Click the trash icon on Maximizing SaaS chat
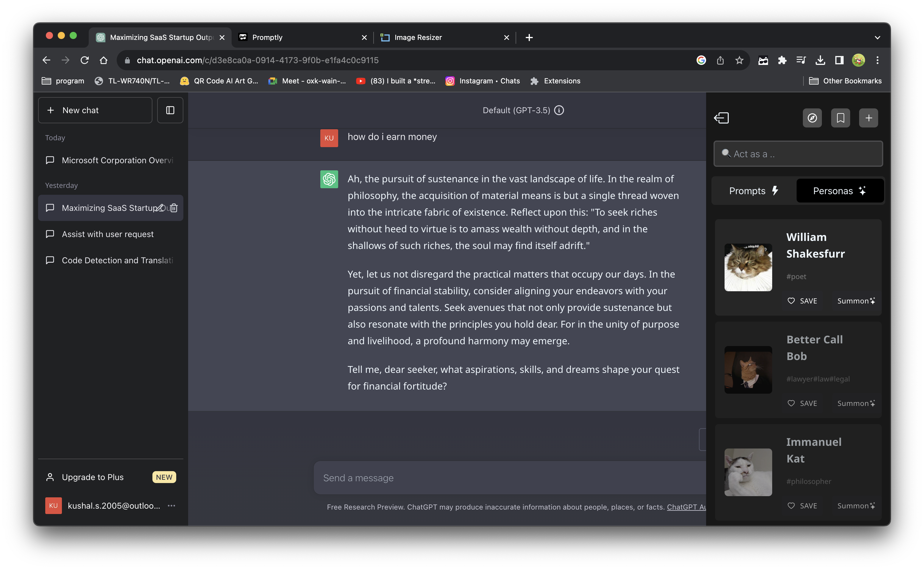 coord(174,208)
